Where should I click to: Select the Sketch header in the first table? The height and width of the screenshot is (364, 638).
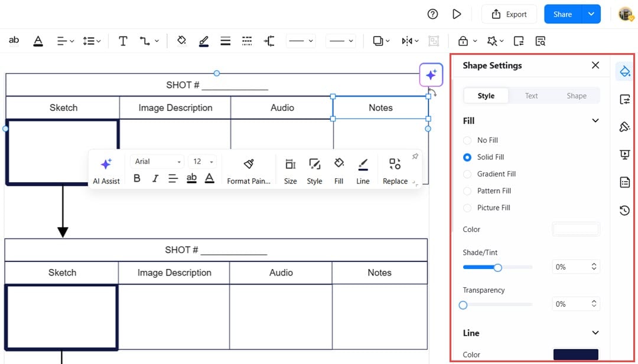pos(63,107)
